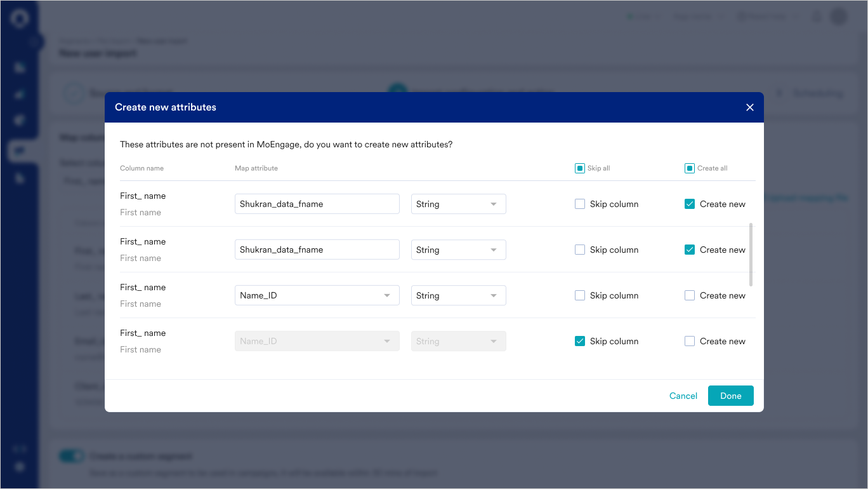Viewport: 868px width, 489px height.
Task: Check Skip column in the third row
Action: tap(580, 295)
